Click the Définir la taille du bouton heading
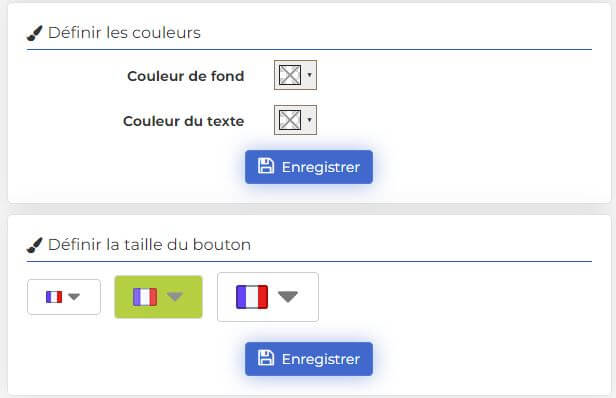 (x=149, y=245)
